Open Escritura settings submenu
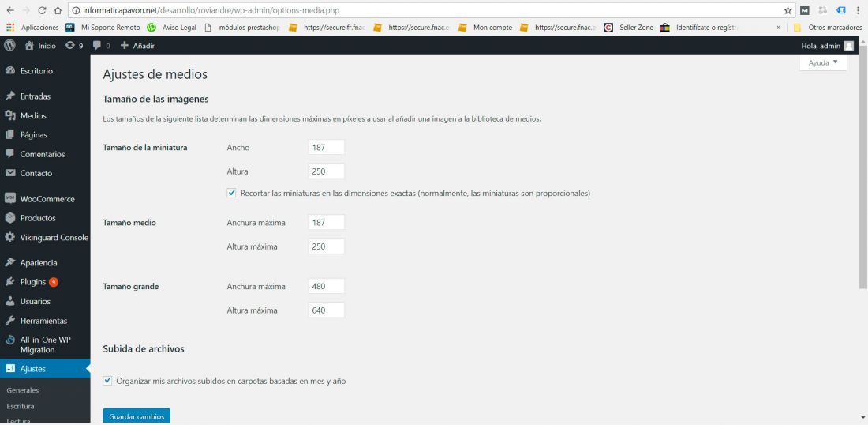The width and height of the screenshot is (868, 425). point(21,406)
